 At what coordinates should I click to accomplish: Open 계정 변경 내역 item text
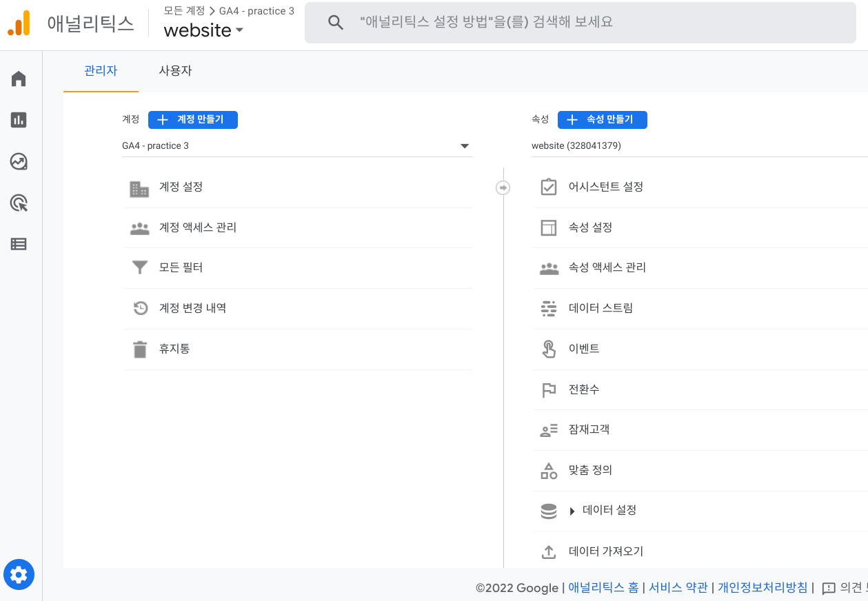(x=193, y=308)
